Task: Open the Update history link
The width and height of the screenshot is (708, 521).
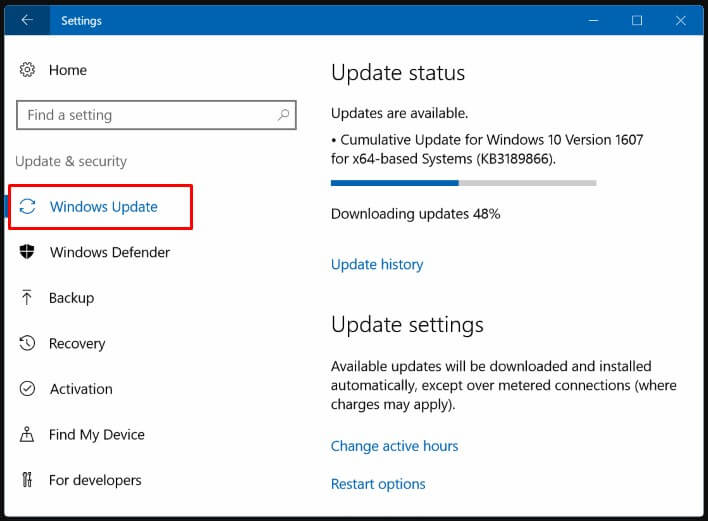Action: (377, 264)
